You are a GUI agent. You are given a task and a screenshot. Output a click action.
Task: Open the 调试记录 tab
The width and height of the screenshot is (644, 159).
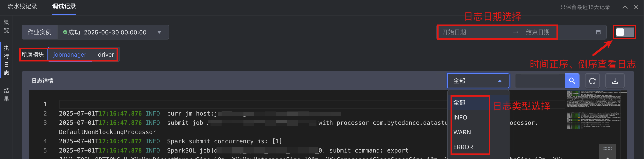click(x=64, y=6)
